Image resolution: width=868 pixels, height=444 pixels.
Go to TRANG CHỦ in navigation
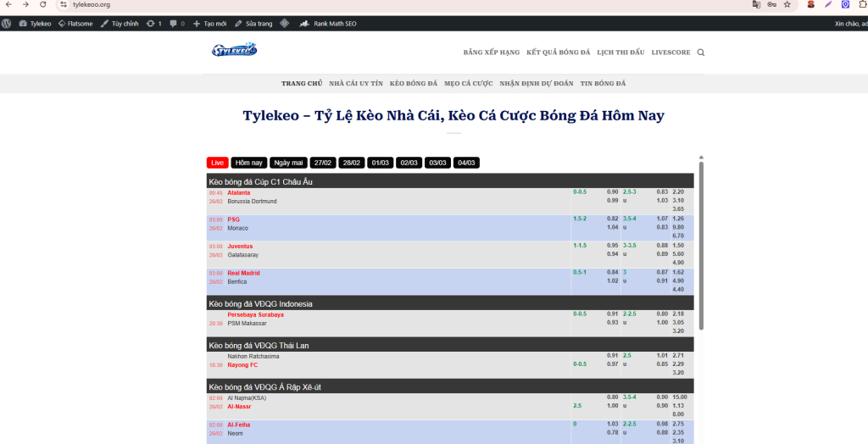[302, 84]
